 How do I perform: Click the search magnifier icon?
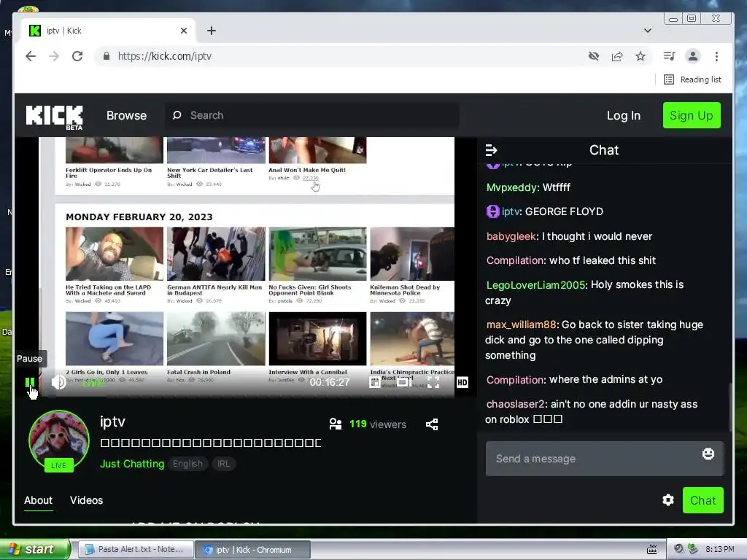pyautogui.click(x=177, y=115)
